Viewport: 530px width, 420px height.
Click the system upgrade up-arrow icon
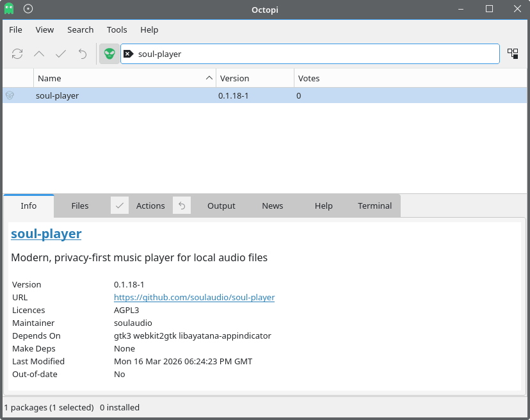point(39,54)
